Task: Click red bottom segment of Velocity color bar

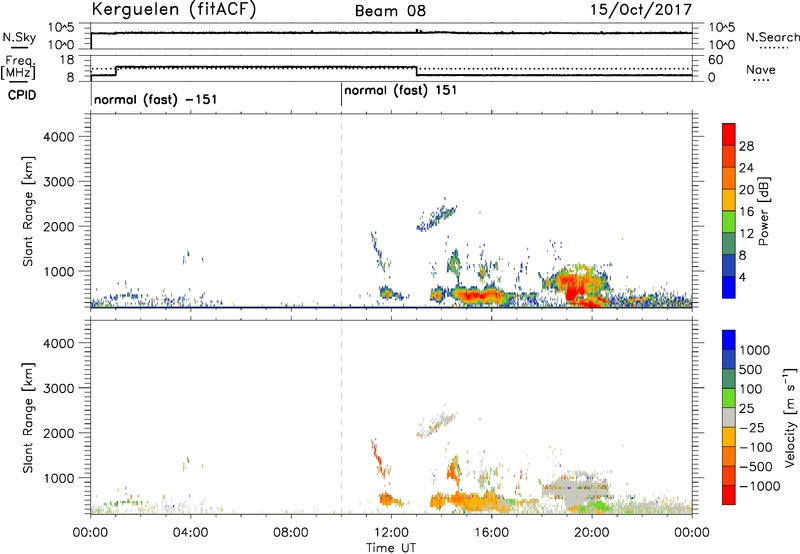Action: (729, 495)
